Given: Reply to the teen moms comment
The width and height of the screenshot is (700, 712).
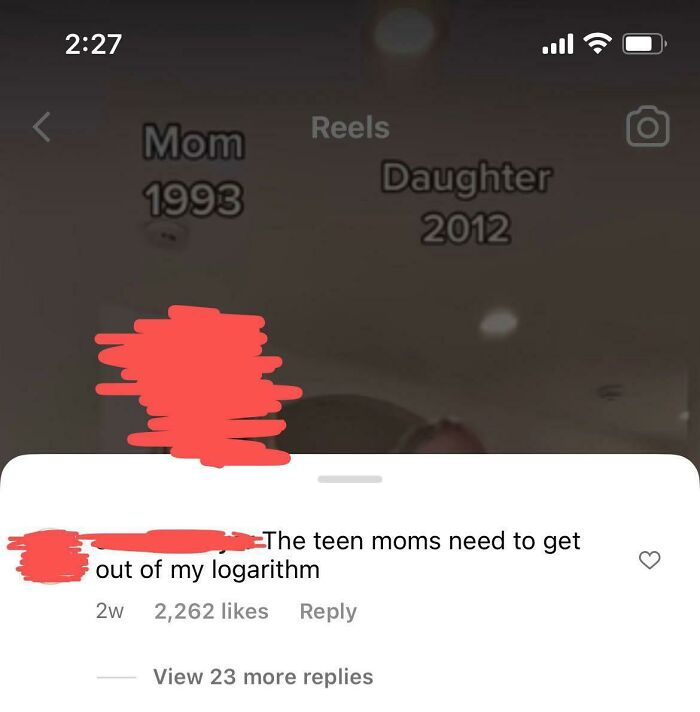Looking at the screenshot, I should (x=328, y=612).
